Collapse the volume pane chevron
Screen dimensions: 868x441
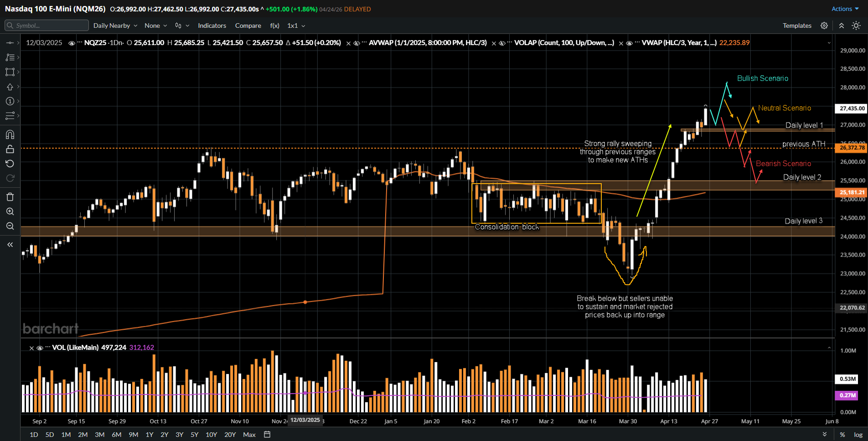pos(829,348)
